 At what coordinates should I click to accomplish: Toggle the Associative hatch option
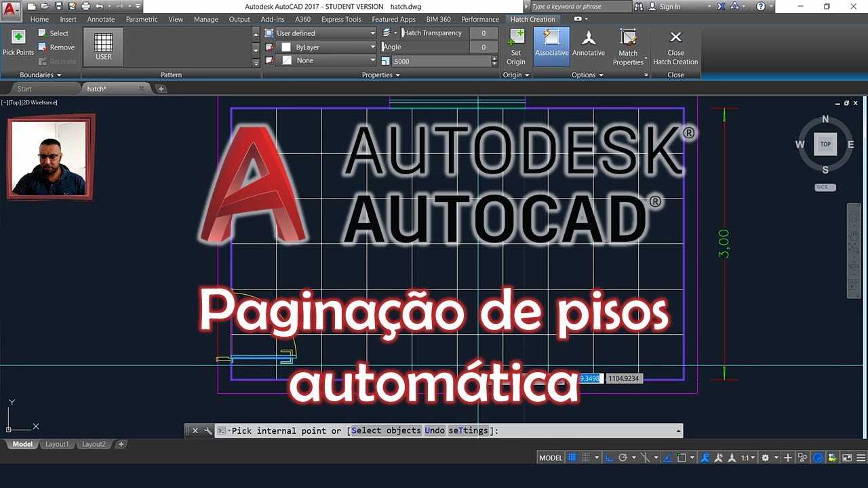point(551,46)
